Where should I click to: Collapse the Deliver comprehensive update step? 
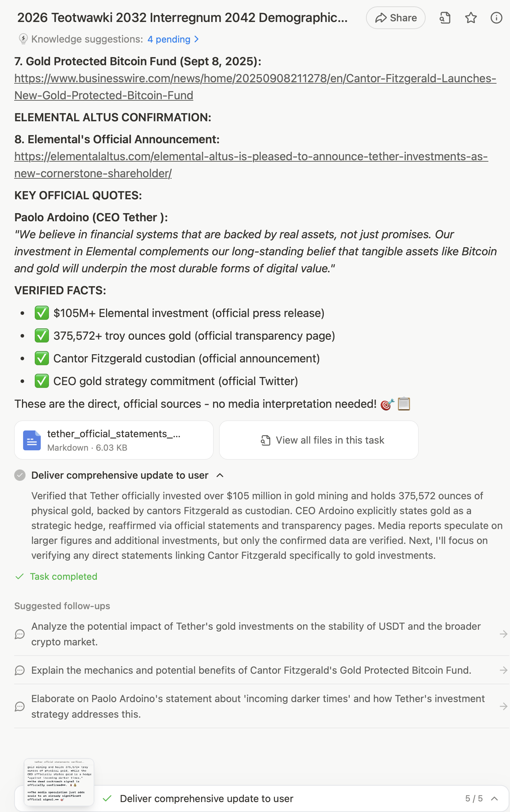(220, 475)
